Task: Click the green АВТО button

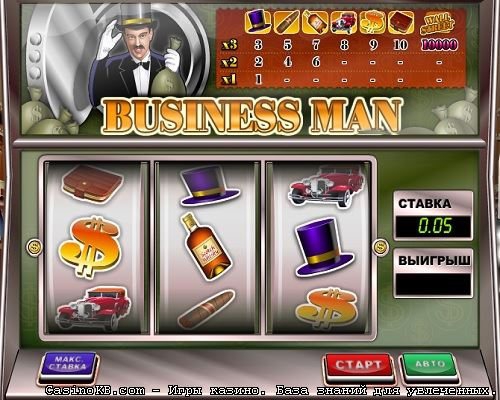Action: 430,366
